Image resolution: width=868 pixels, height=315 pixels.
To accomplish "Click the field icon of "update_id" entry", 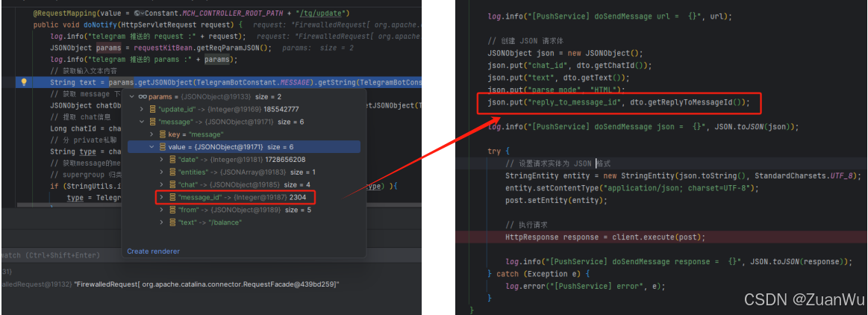I will pyautogui.click(x=153, y=109).
